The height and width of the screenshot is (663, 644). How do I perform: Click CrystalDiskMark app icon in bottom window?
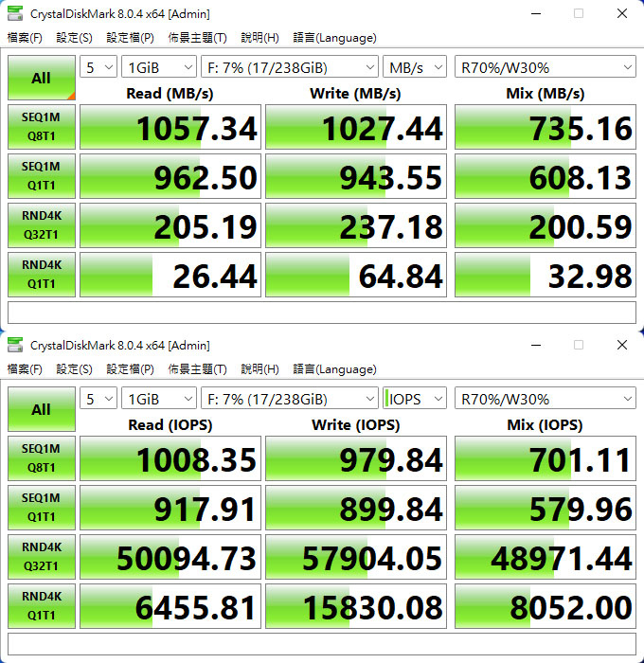(x=15, y=345)
